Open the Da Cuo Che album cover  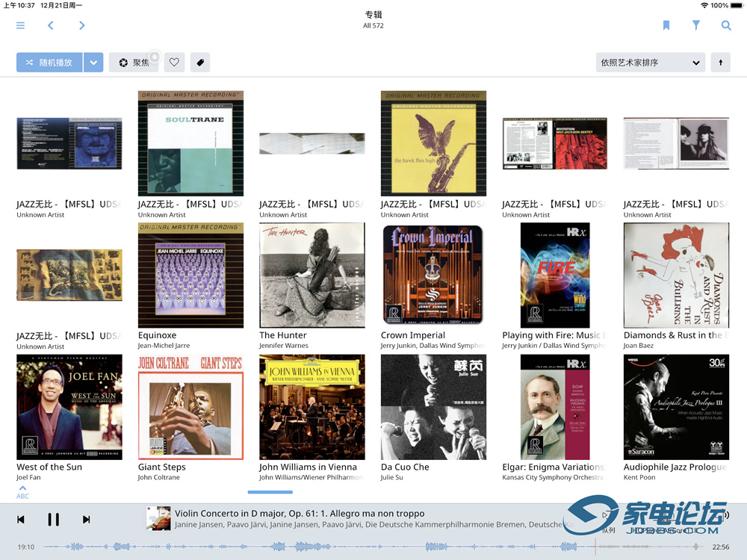(433, 407)
